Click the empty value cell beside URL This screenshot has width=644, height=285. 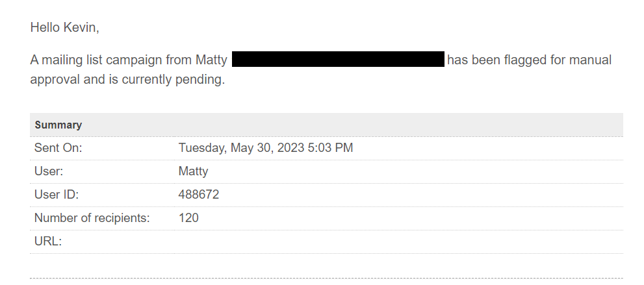(390, 242)
